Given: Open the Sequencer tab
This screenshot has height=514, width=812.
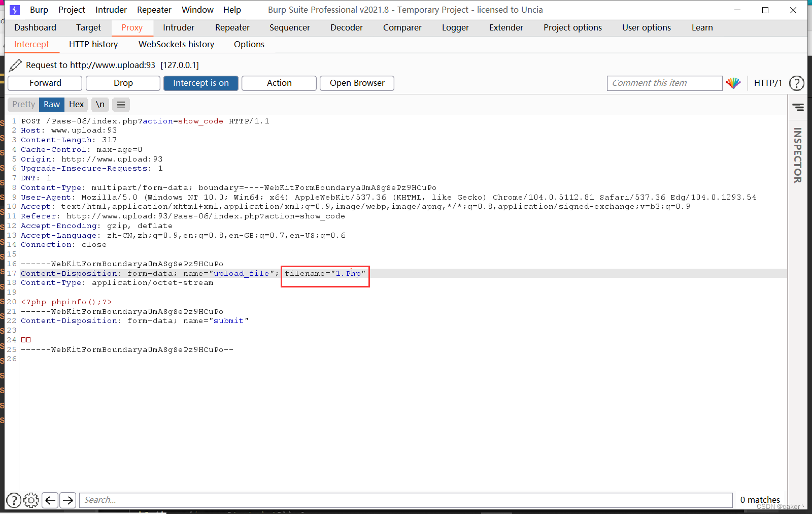Looking at the screenshot, I should click(x=290, y=28).
